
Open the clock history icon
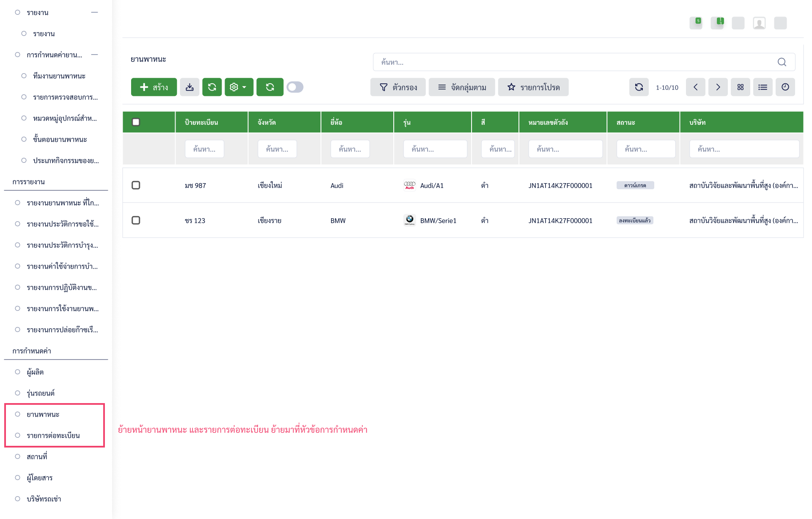(785, 87)
